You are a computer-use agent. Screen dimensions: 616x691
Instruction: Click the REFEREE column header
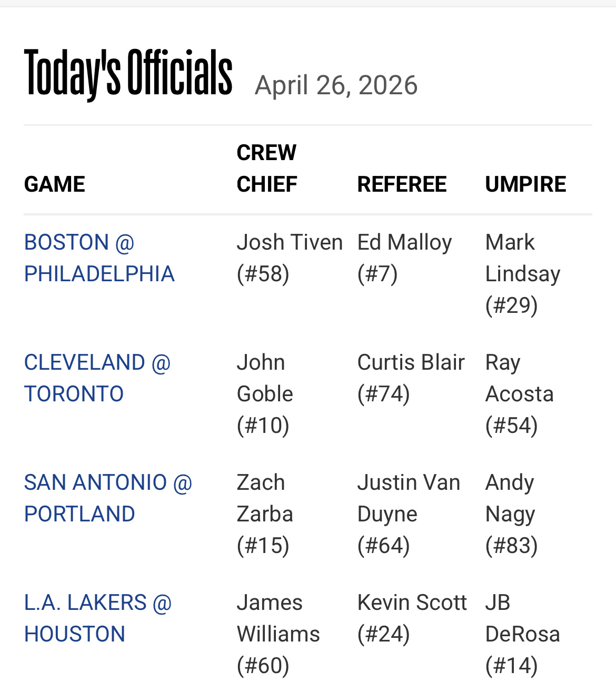coord(402,184)
